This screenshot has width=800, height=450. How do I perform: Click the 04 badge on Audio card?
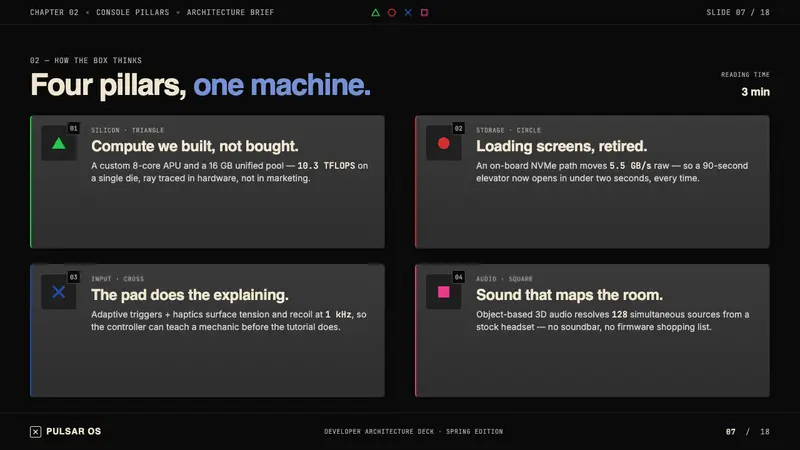coord(459,277)
